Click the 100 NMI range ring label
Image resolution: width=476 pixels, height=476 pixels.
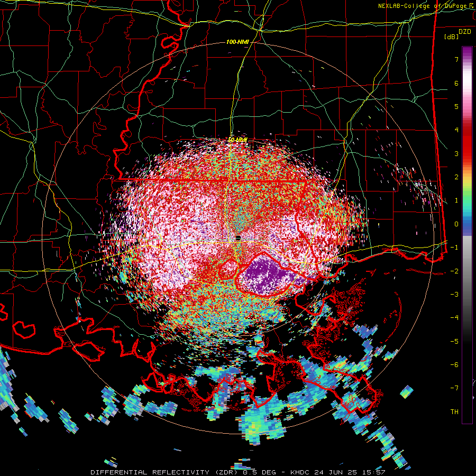pos(237,42)
